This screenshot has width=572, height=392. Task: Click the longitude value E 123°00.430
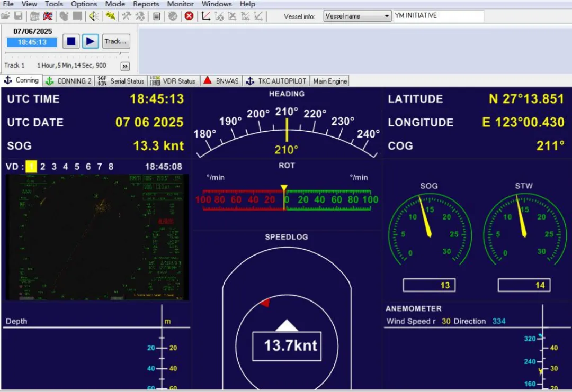coord(523,122)
